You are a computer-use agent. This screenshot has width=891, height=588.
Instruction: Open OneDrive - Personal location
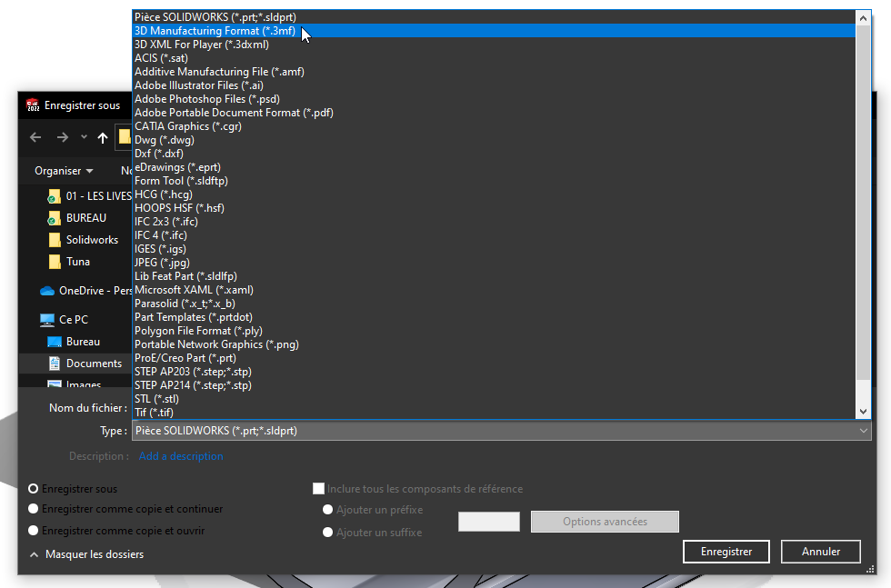(x=85, y=291)
